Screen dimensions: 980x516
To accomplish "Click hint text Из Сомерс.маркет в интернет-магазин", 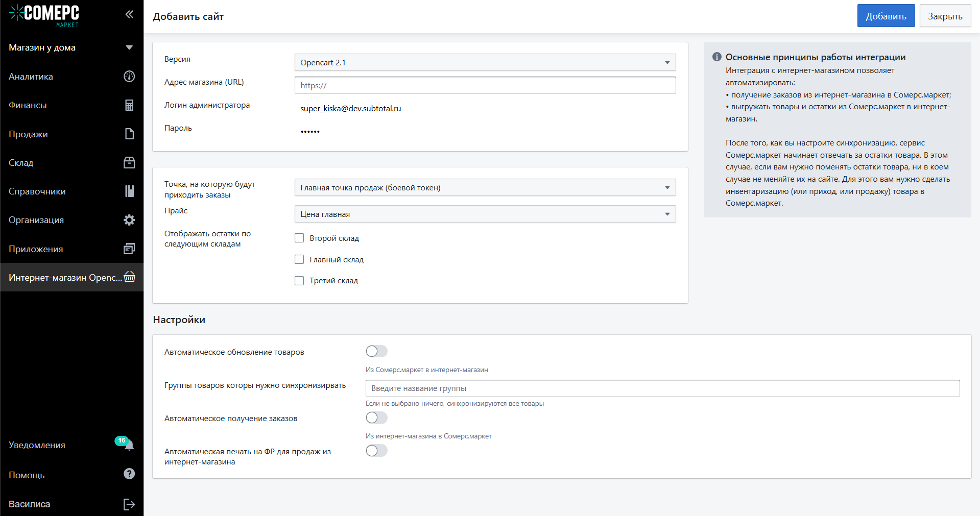I will pyautogui.click(x=427, y=370).
